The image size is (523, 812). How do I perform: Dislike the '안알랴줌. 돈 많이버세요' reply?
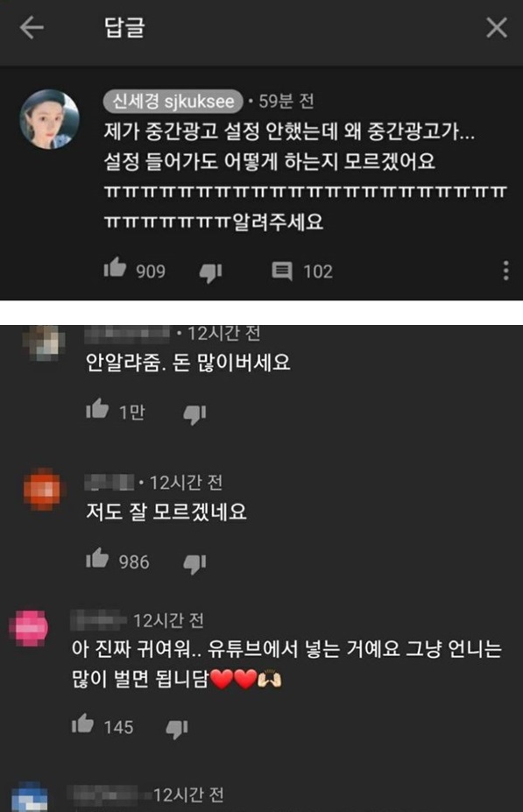194,414
